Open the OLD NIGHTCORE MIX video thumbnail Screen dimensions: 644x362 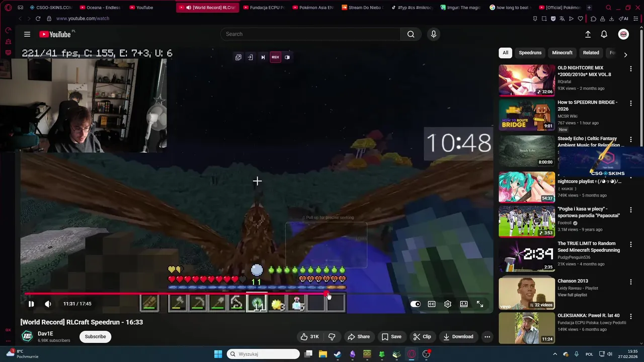pyautogui.click(x=527, y=80)
